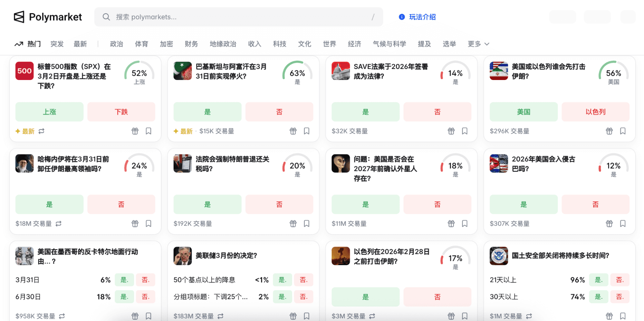Focus the 搜索 polymarkets search field
Image resolution: width=644 pixels, height=321 pixels.
238,17
